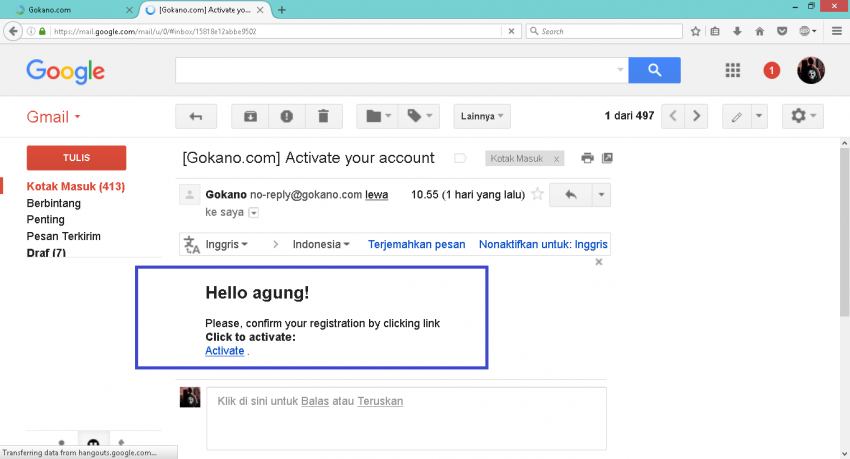Image resolution: width=850 pixels, height=459 pixels.
Task: Go to browser home page
Action: pyautogui.click(x=759, y=31)
